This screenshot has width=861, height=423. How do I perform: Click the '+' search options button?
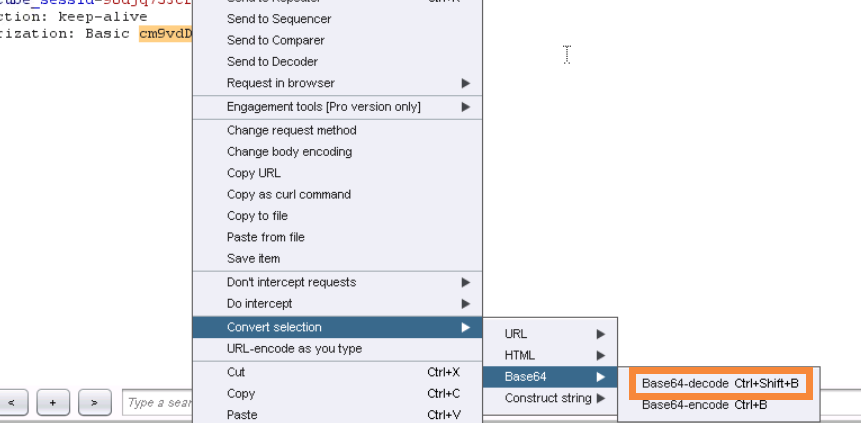point(53,402)
